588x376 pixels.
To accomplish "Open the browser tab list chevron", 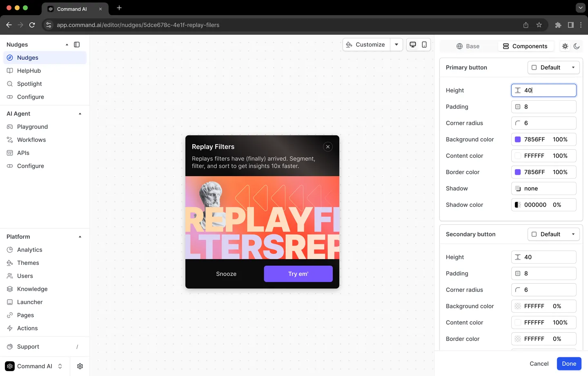I will click(x=580, y=8).
